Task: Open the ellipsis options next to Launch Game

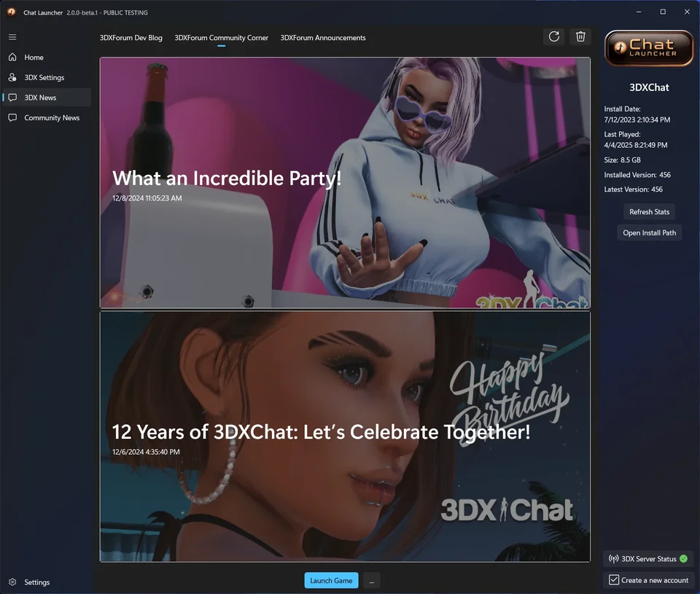Action: (x=371, y=581)
